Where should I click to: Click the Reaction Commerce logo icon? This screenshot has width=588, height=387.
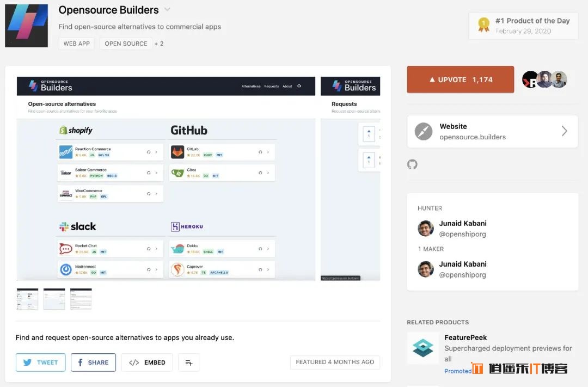click(x=66, y=152)
